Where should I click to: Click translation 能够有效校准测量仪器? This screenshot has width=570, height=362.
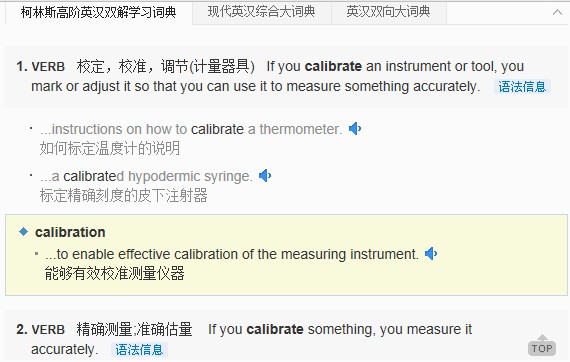(x=115, y=273)
